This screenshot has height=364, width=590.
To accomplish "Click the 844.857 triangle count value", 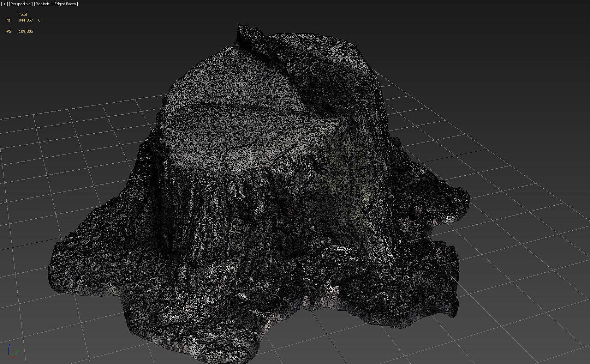I will point(26,20).
